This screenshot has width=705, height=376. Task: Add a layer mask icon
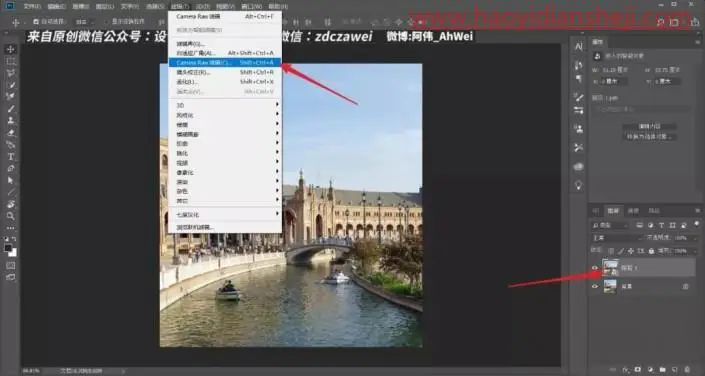tap(638, 370)
